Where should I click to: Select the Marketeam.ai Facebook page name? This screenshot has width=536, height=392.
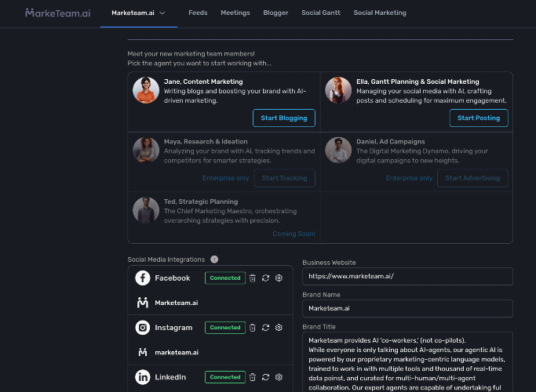pos(177,303)
